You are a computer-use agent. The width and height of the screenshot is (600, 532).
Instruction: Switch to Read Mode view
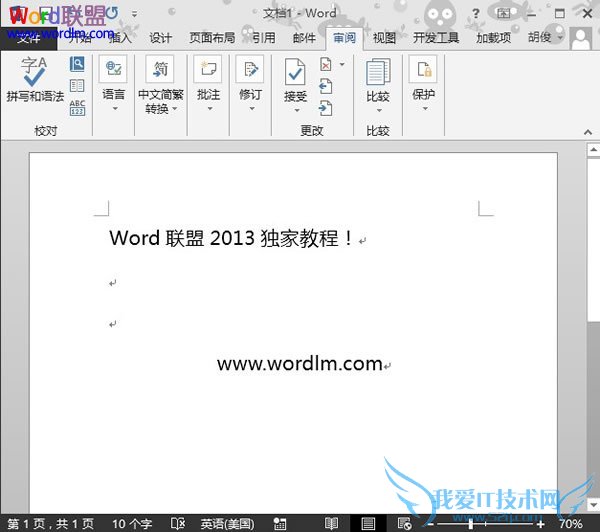tap(331, 523)
